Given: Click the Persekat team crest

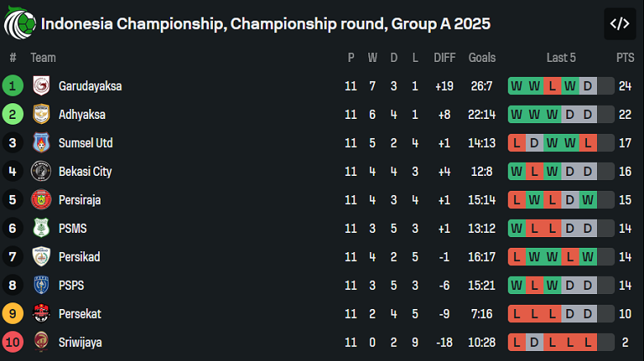Looking at the screenshot, I should click(41, 314).
